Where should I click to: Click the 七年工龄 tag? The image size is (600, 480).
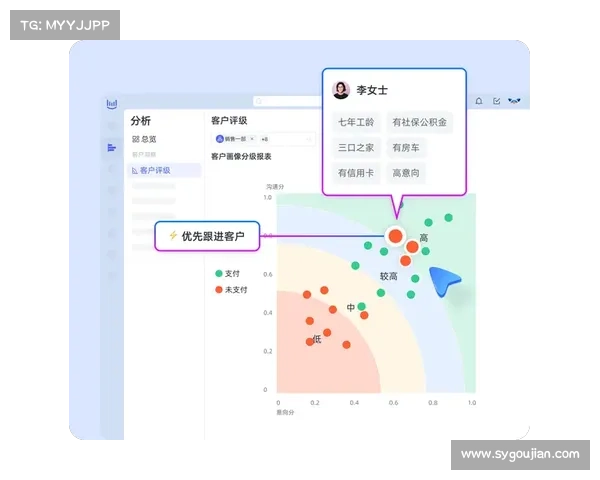(356, 122)
